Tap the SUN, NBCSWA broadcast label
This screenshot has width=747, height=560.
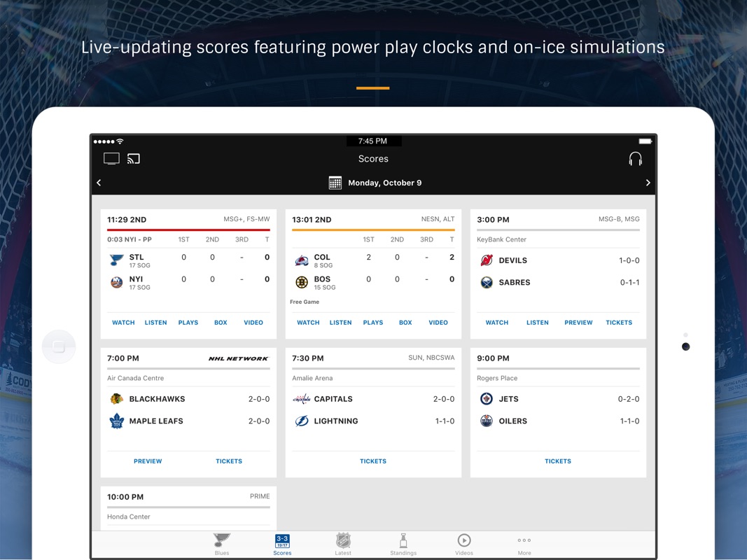(x=431, y=358)
